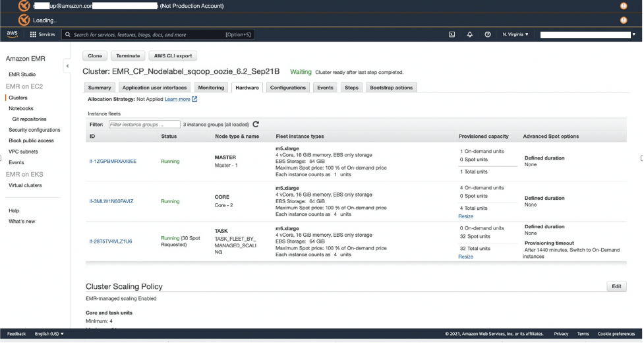Open the Terms footer link
644x343 pixels.
pos(583,334)
